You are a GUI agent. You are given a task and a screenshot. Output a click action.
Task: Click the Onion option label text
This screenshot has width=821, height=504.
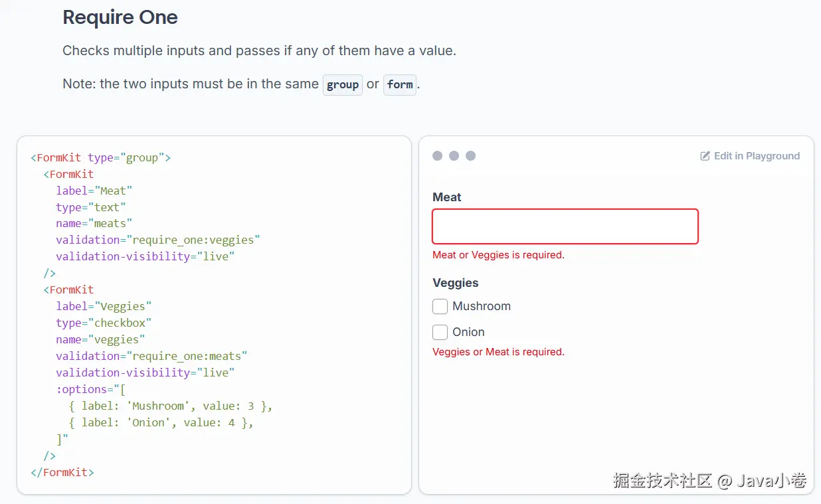[x=468, y=332]
